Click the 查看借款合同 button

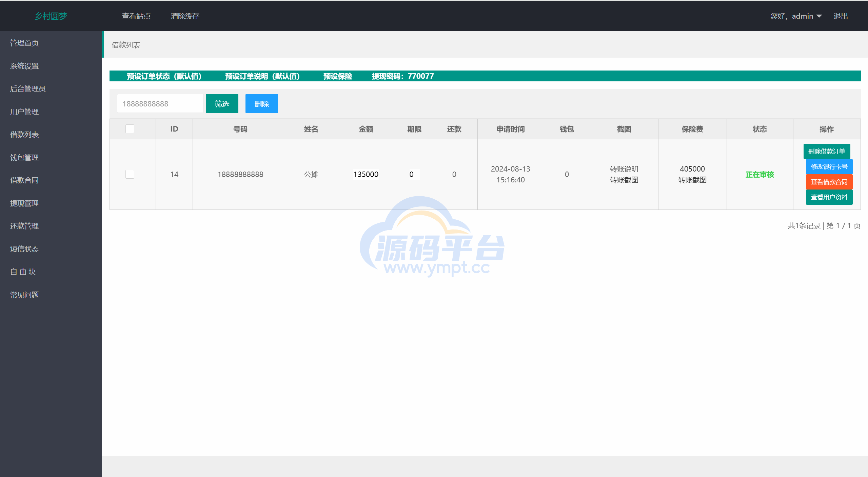829,182
